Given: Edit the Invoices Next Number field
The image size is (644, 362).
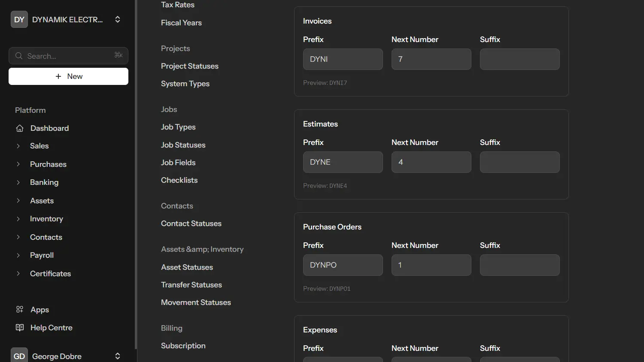Looking at the screenshot, I should [431, 59].
